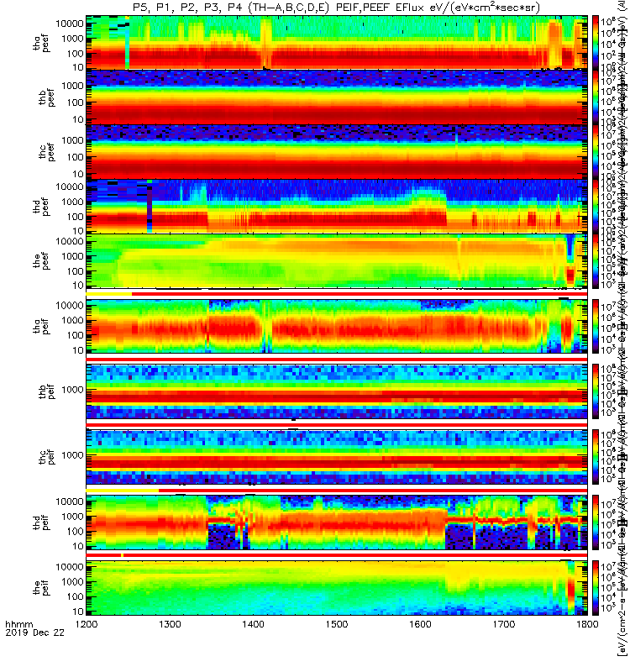Click the thb peif color scale bar
630x672 pixels.
pyautogui.click(x=596, y=391)
